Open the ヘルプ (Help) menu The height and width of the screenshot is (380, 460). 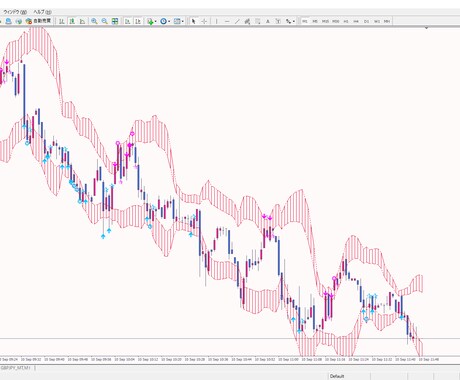[42, 12]
